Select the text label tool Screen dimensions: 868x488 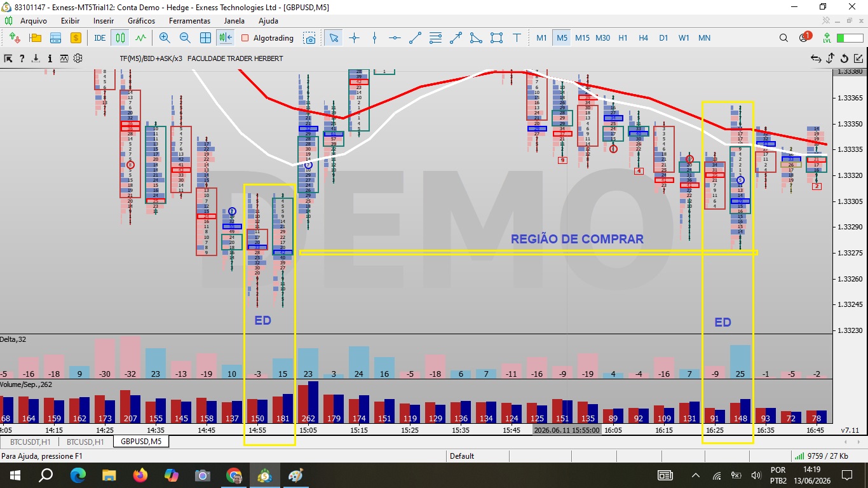tap(517, 38)
